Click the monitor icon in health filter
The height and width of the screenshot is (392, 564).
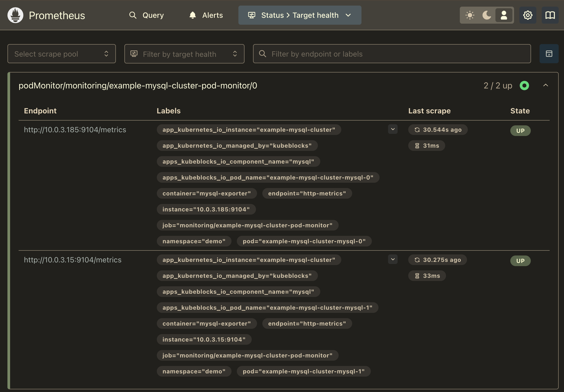[134, 54]
